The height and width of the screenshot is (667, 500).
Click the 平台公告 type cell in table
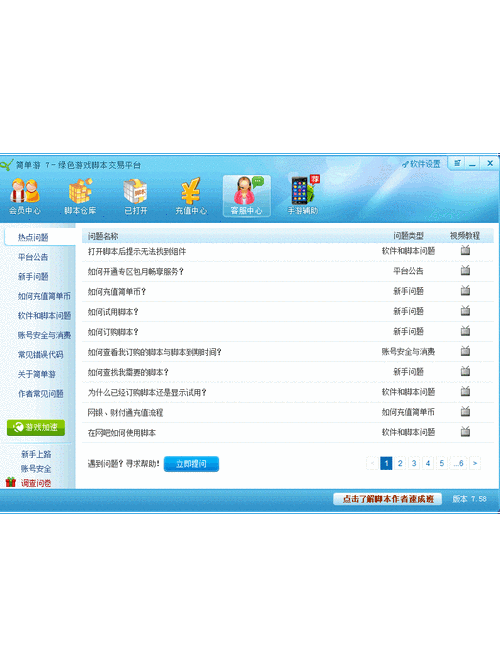409,271
